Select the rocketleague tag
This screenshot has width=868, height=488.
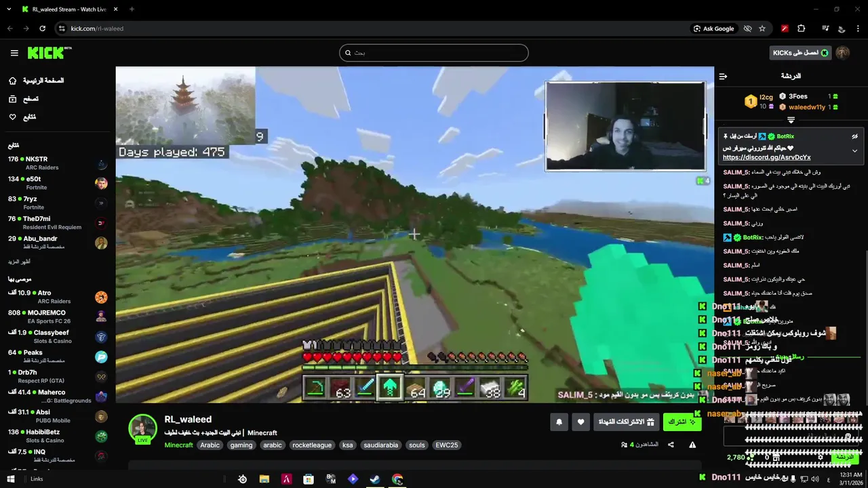coord(312,445)
